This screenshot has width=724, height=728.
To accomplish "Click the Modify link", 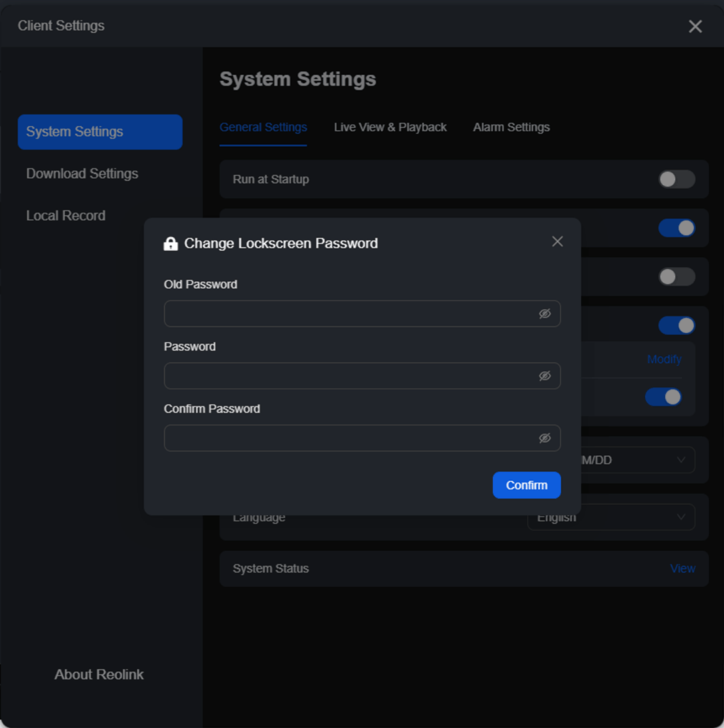I will tap(664, 359).
